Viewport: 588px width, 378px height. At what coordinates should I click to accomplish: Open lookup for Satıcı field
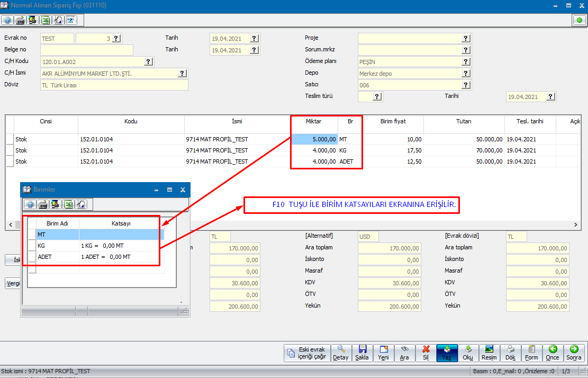point(466,85)
